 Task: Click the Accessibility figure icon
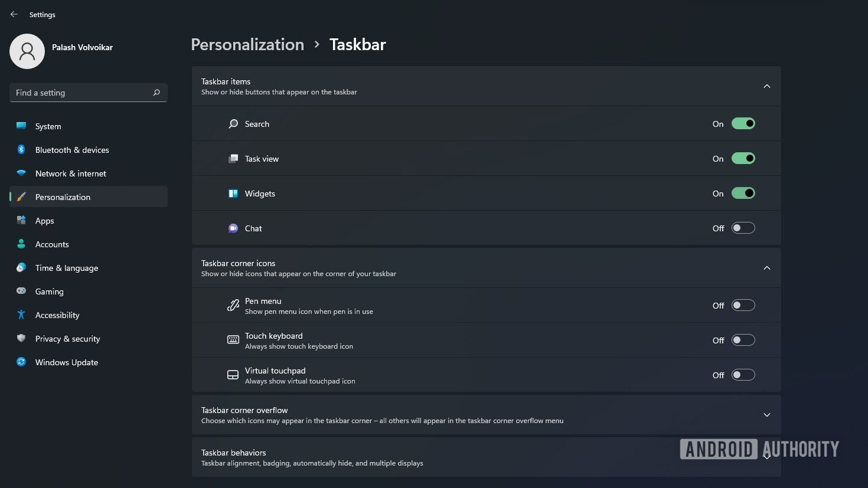[21, 315]
